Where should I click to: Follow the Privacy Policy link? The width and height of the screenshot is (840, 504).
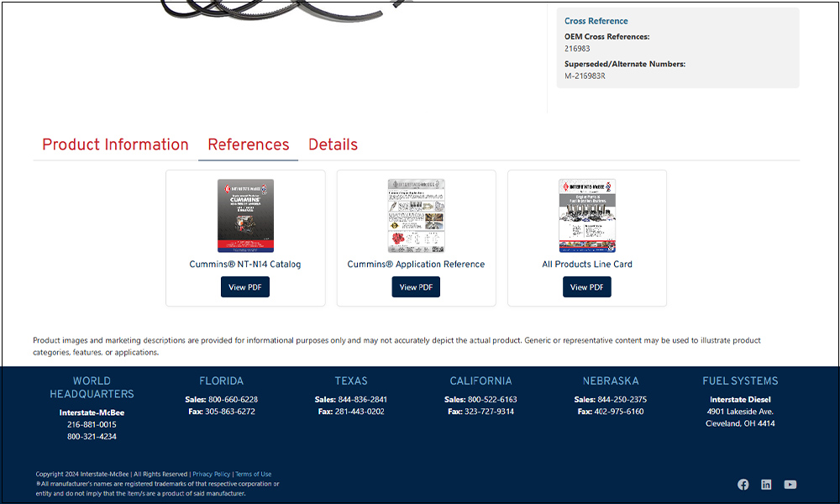pyautogui.click(x=211, y=475)
